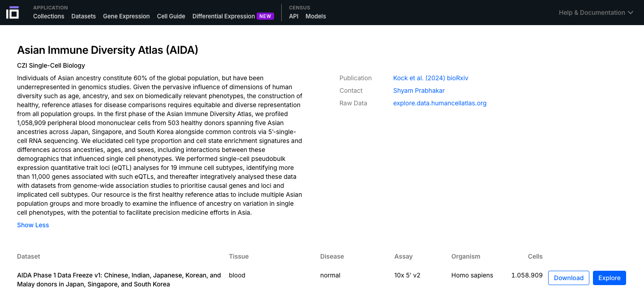Image resolution: width=644 pixels, height=303 pixels.
Task: Go to the Datasets section
Action: pos(83,16)
